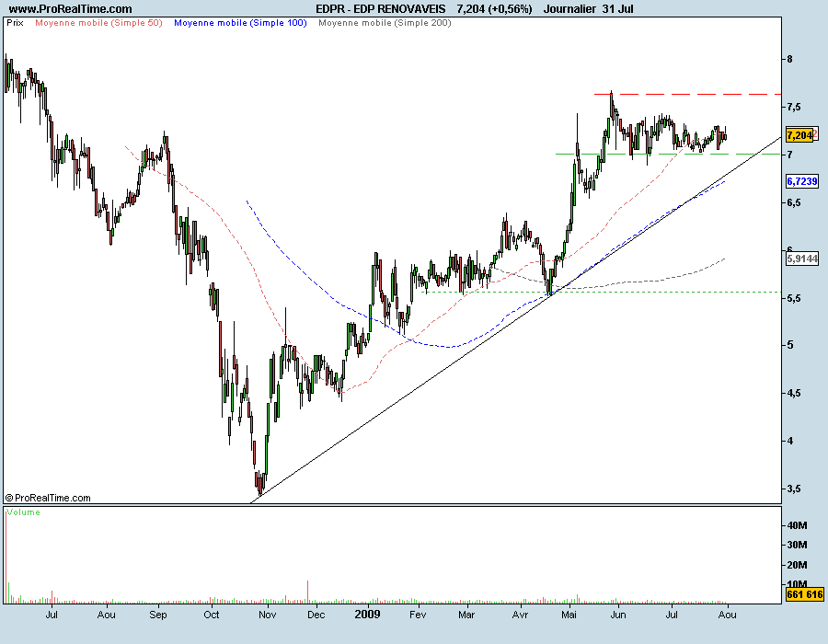Click the 7,5 price axis label
828x644 pixels.
pos(794,107)
